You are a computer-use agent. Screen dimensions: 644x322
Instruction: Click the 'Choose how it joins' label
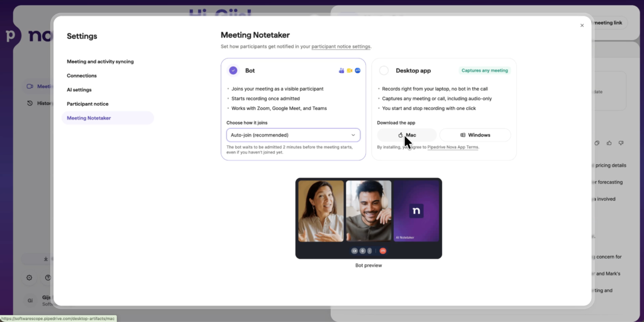click(x=247, y=123)
